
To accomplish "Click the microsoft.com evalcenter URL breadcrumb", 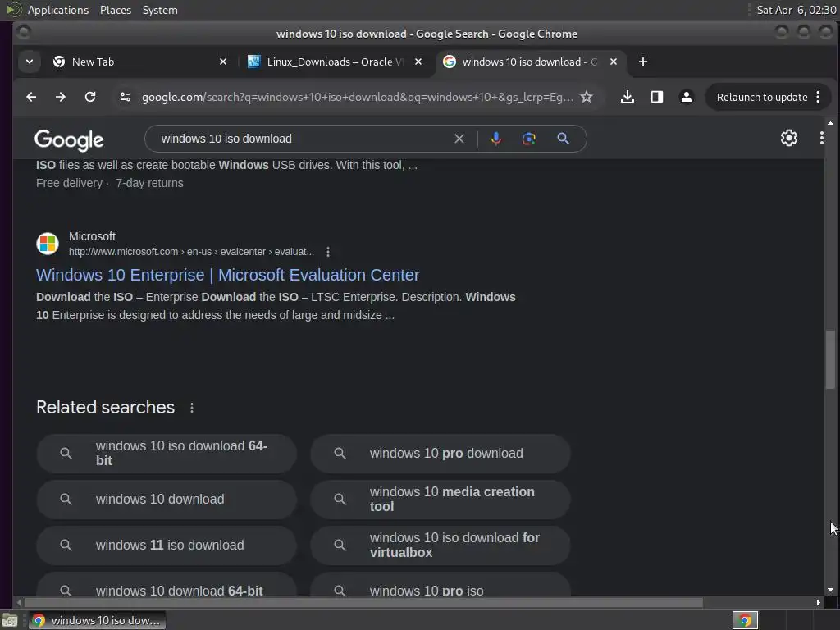I will 191,252.
